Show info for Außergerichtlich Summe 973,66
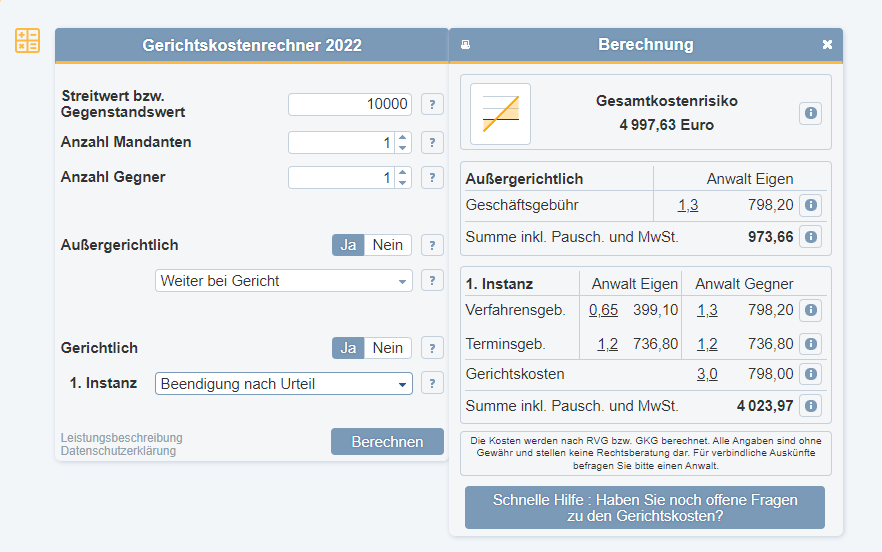Image resolution: width=882 pixels, height=552 pixels. point(811,237)
